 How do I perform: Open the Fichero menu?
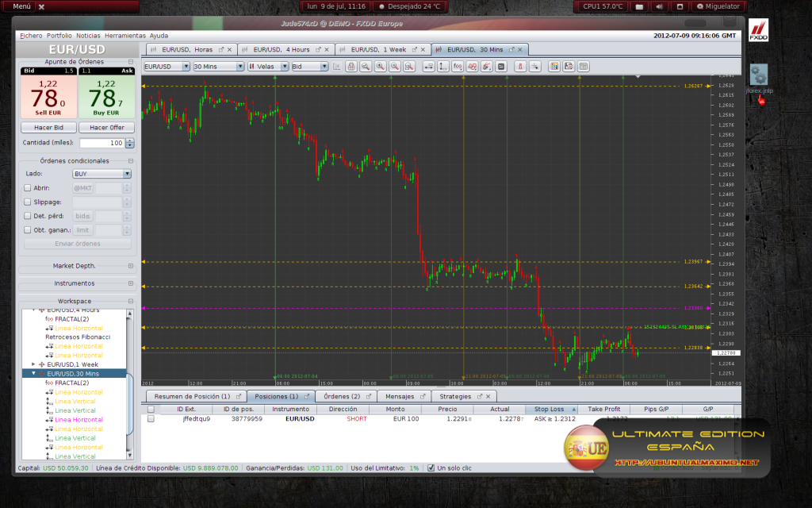tap(31, 36)
